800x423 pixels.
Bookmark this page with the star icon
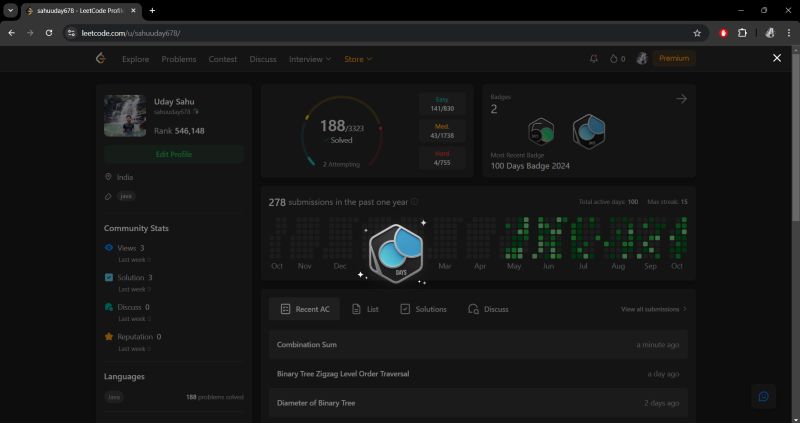tap(697, 33)
